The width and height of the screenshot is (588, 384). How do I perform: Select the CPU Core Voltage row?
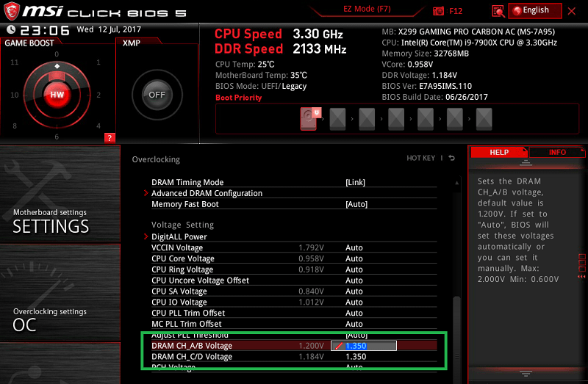[x=294, y=258]
